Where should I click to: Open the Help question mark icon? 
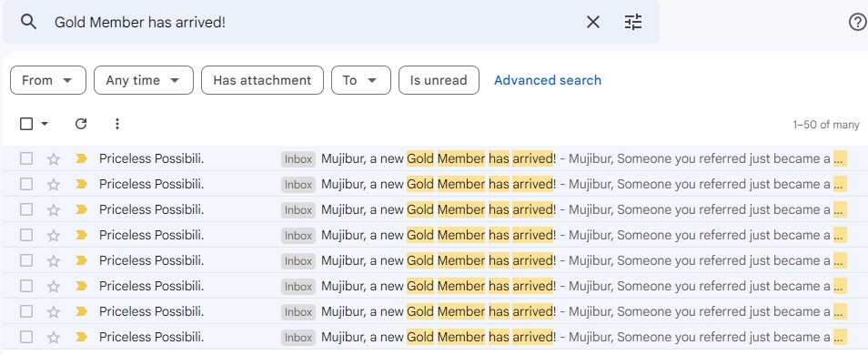tap(857, 22)
